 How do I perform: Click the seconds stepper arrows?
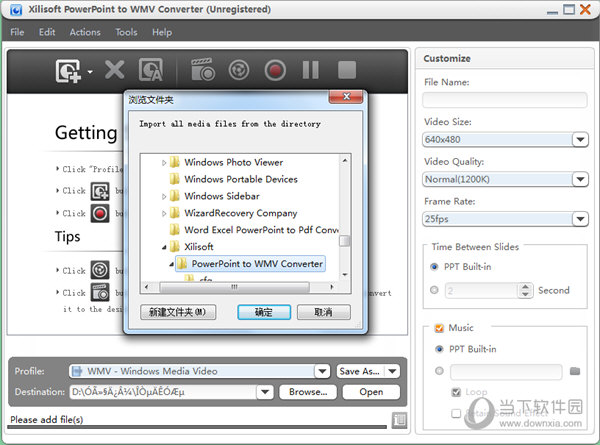click(x=525, y=291)
